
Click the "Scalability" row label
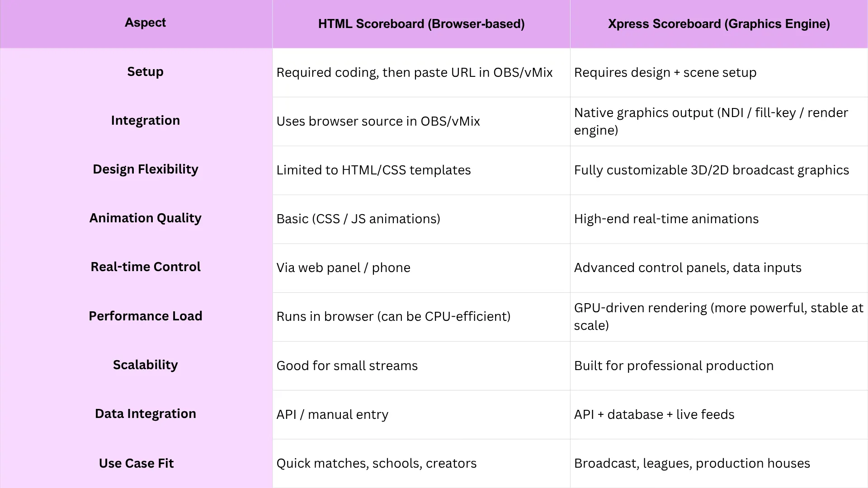tap(145, 365)
